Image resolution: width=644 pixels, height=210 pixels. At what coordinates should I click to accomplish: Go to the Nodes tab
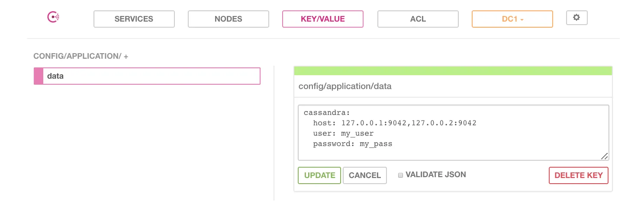[x=228, y=19]
